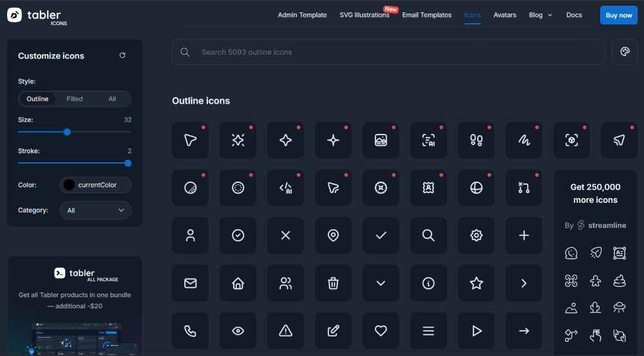Open Email Templates in navigation
This screenshot has height=356, width=644.
pyautogui.click(x=427, y=15)
